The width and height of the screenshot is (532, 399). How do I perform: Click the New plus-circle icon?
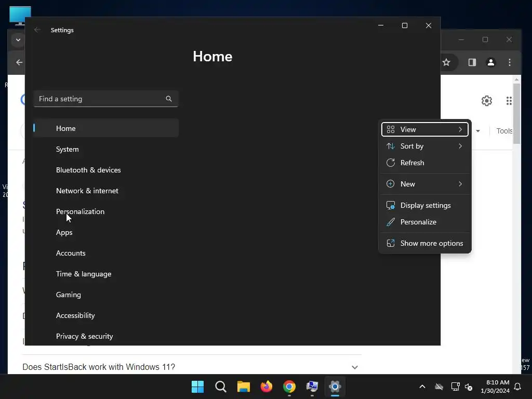[x=391, y=184]
